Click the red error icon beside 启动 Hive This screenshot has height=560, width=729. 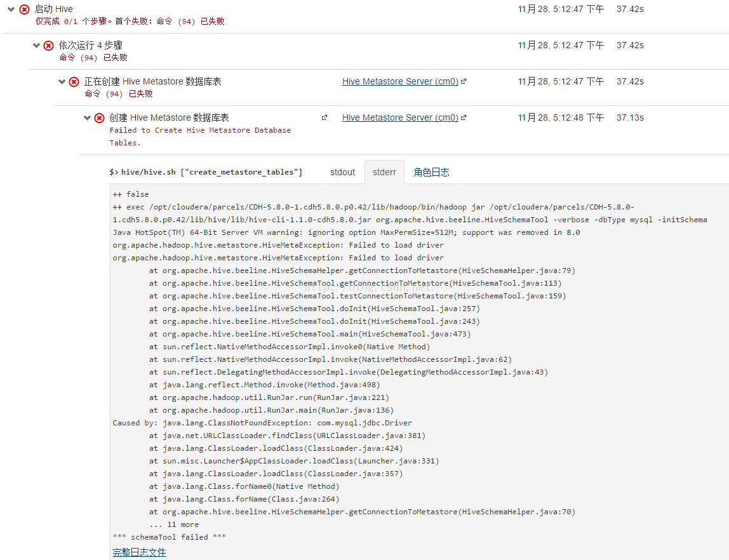[25, 10]
